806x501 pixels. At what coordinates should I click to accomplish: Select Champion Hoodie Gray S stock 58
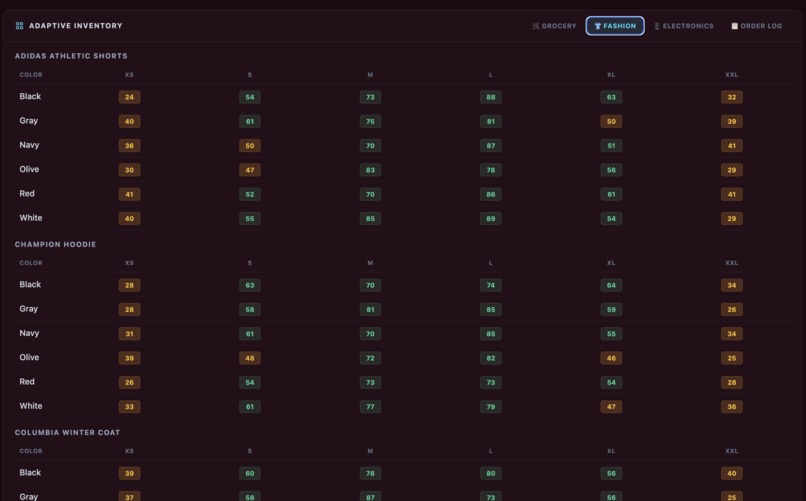249,309
